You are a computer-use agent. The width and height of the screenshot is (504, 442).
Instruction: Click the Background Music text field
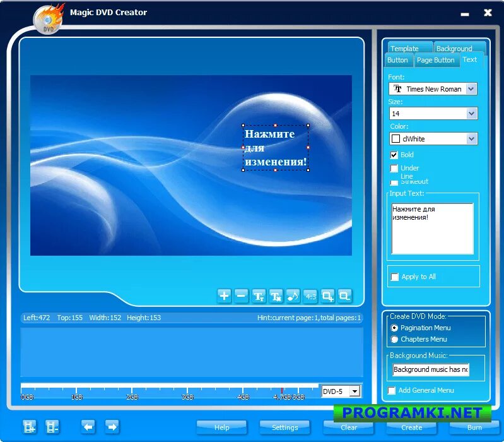tap(431, 369)
